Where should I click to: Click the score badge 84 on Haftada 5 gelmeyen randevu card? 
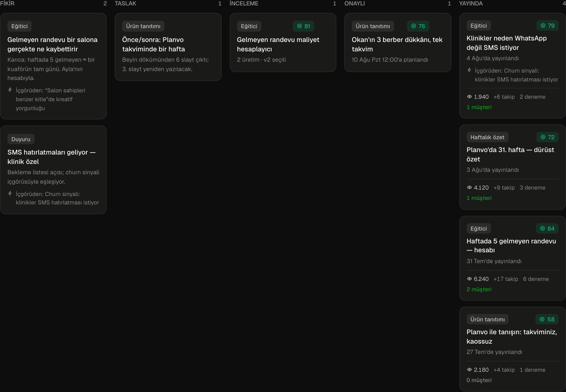pyautogui.click(x=547, y=229)
